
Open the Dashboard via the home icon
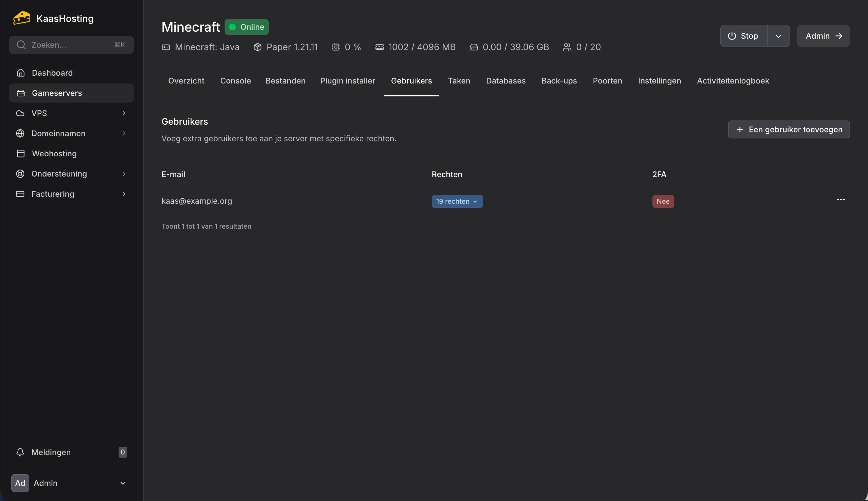pyautogui.click(x=21, y=73)
